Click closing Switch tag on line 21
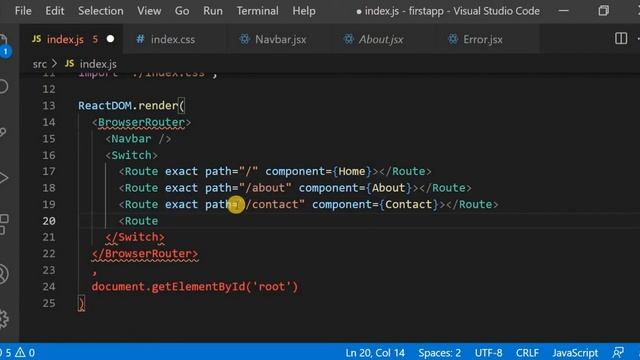Viewport: 640px width, 360px height. (x=135, y=237)
